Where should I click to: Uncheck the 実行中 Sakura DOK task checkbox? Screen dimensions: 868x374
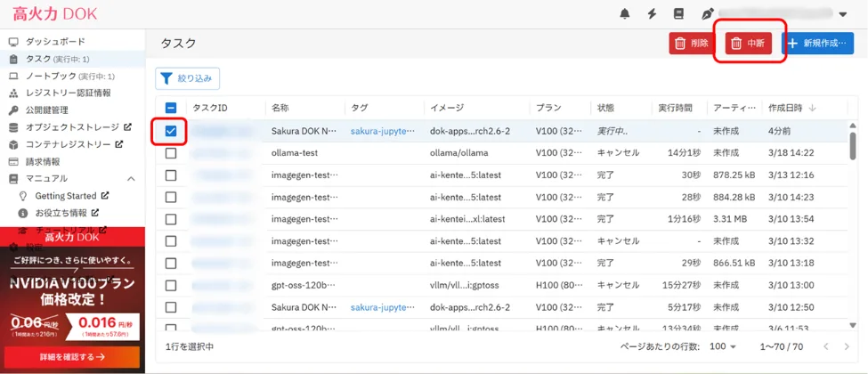point(171,131)
